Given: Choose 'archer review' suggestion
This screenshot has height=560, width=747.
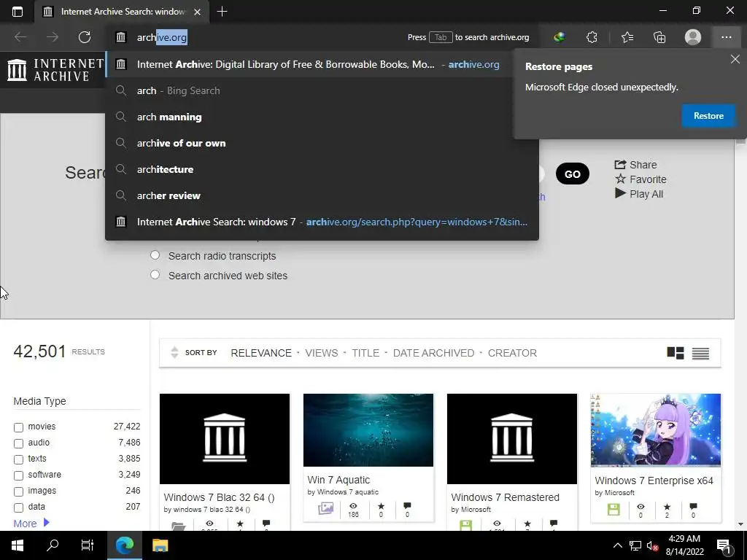Looking at the screenshot, I should click(322, 195).
